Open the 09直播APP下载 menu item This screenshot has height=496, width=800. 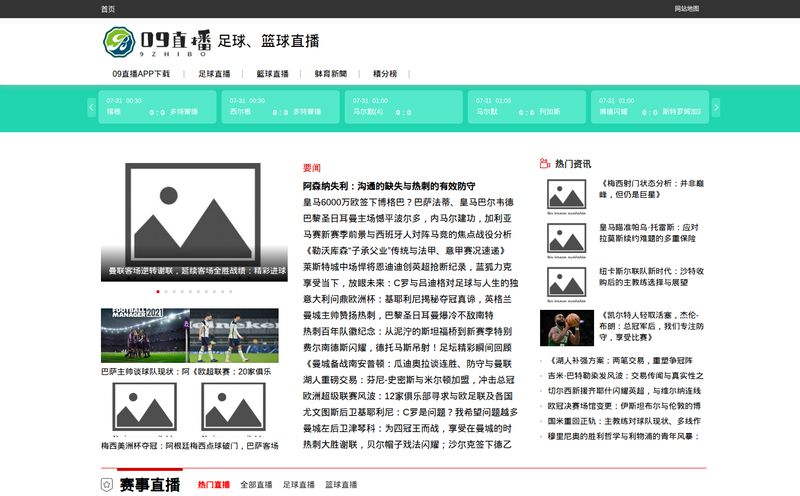tap(141, 73)
